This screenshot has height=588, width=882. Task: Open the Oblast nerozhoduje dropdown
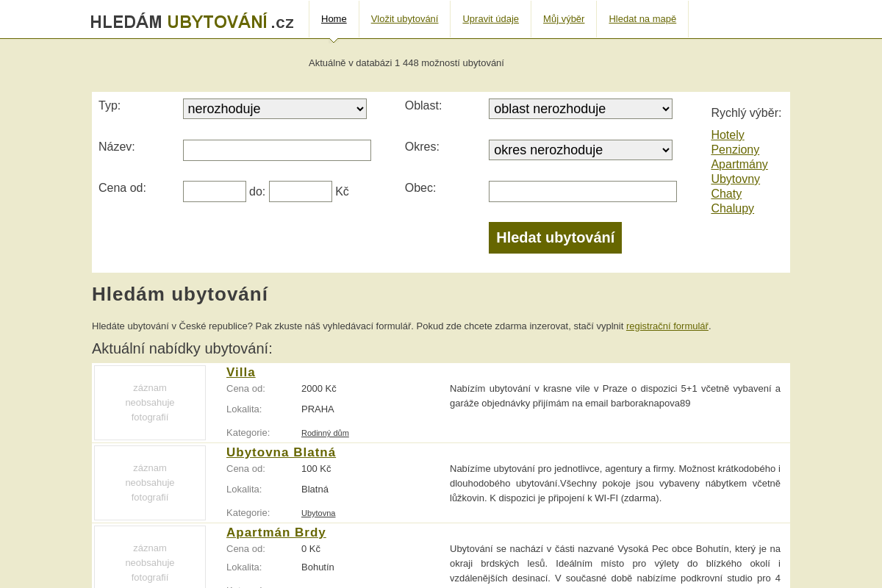580,108
